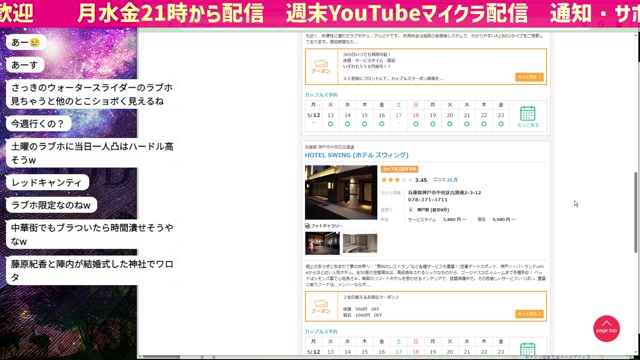The image size is (640, 360).
Task: Click orange more button in HOTEL SWING coupon box
Action: [529, 314]
